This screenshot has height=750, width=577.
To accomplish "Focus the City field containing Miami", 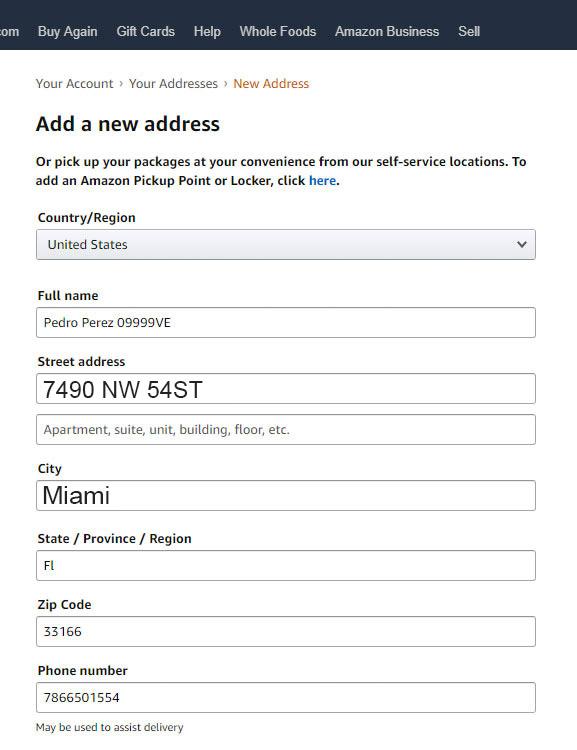I will (286, 496).
